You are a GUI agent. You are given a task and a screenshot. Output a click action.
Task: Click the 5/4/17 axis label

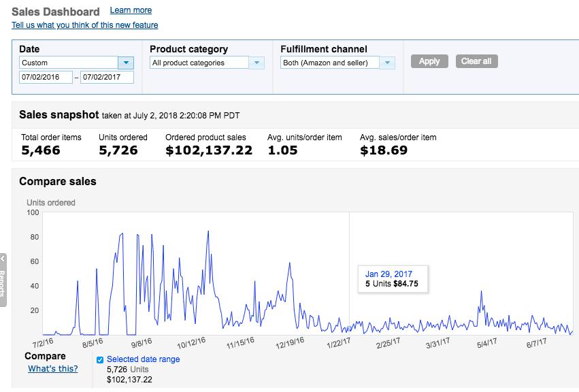coord(487,343)
